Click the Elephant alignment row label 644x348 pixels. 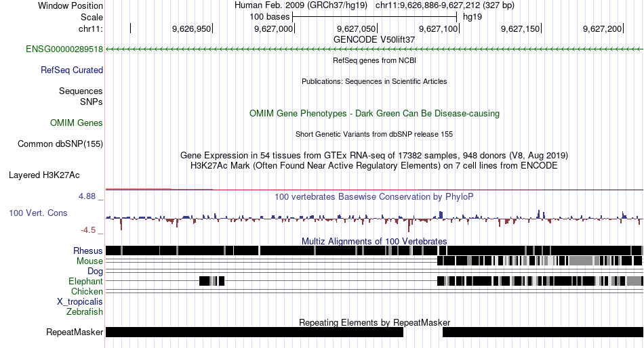(85, 281)
